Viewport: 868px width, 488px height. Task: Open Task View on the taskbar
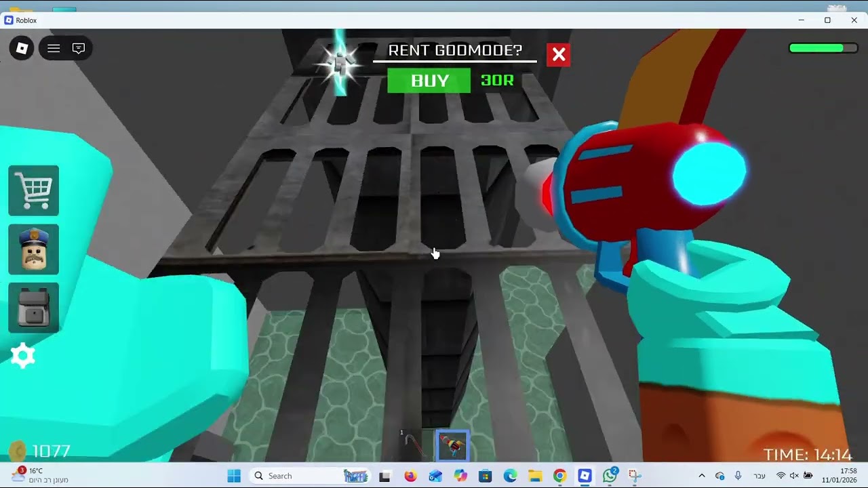384,476
